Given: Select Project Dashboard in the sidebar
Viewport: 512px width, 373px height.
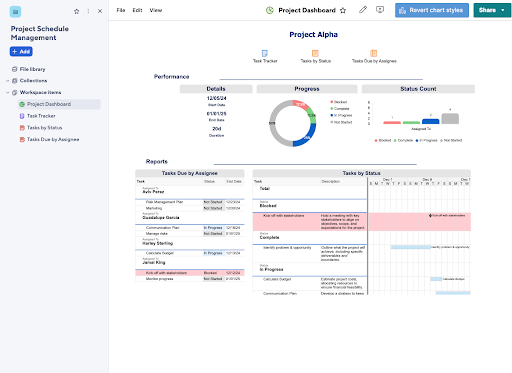Looking at the screenshot, I should (59, 104).
